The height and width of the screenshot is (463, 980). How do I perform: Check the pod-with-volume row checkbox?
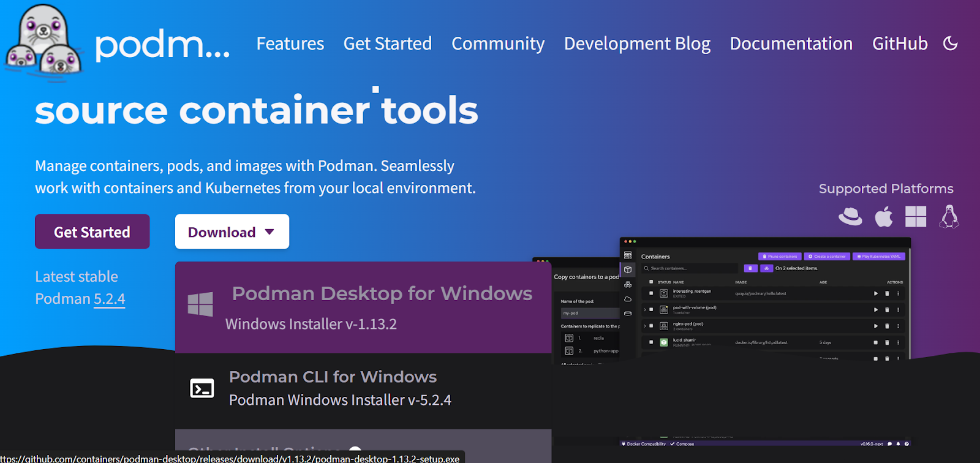pyautogui.click(x=650, y=310)
